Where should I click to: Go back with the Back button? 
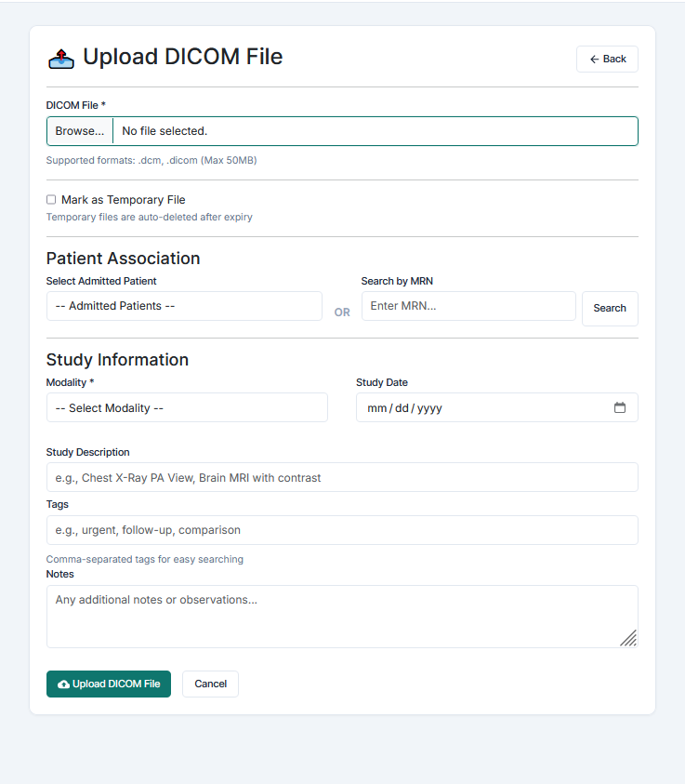(x=607, y=59)
